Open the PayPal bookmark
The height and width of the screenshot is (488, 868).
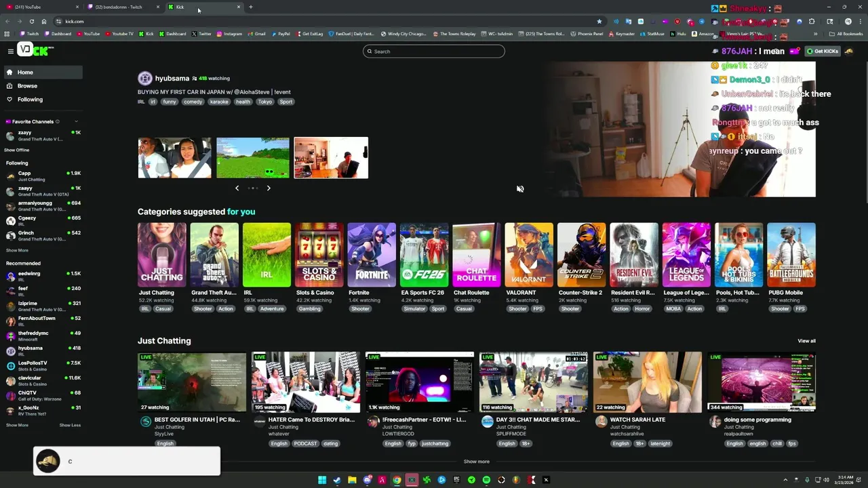coord(279,33)
